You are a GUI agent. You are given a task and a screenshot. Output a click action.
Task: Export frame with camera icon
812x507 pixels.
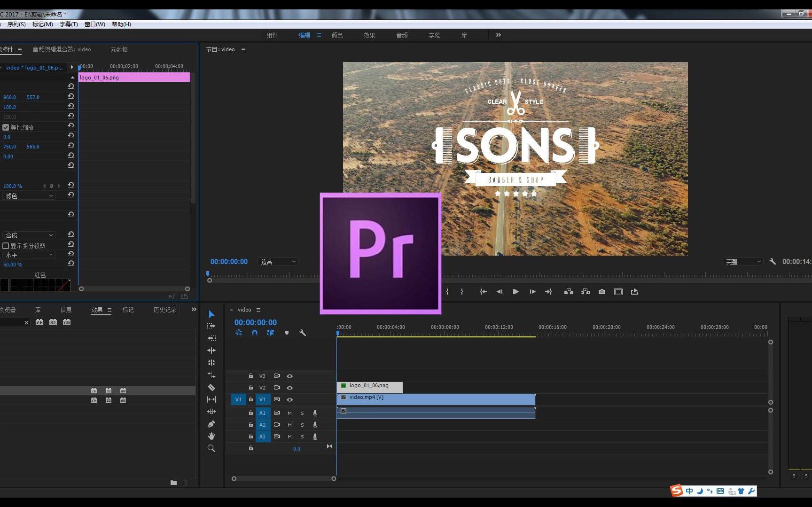coord(602,292)
